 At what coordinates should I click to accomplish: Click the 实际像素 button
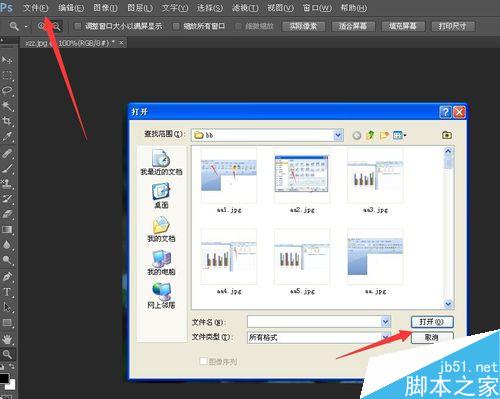(x=303, y=26)
